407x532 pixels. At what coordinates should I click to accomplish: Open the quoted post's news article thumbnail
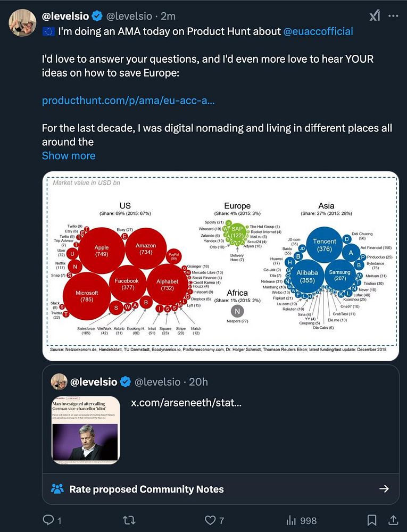click(x=86, y=430)
